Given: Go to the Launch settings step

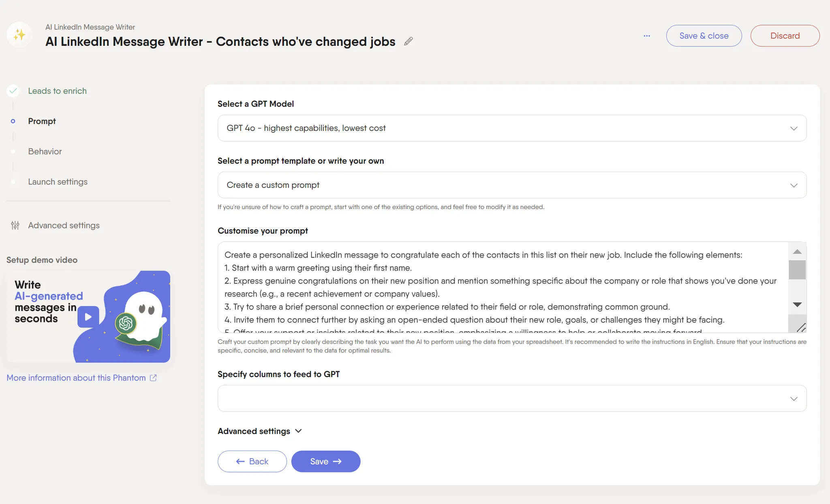Looking at the screenshot, I should (x=58, y=182).
